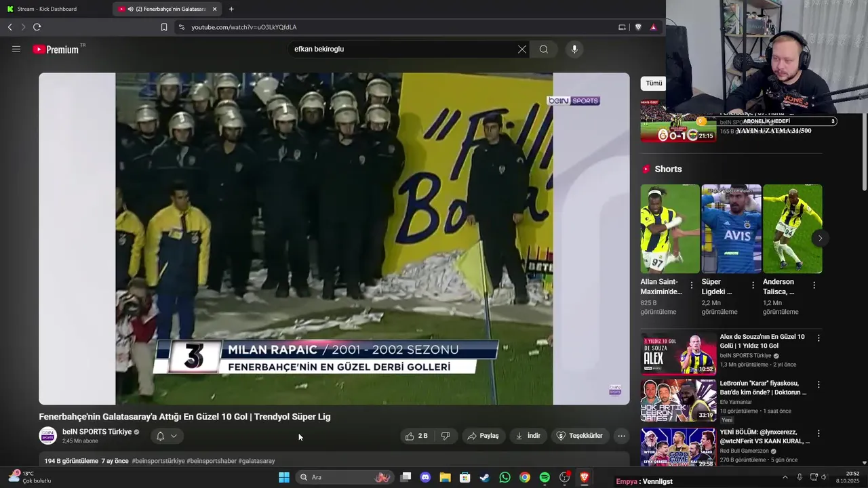Click the #galatasaray hashtag
The image size is (868, 488).
[x=257, y=461]
